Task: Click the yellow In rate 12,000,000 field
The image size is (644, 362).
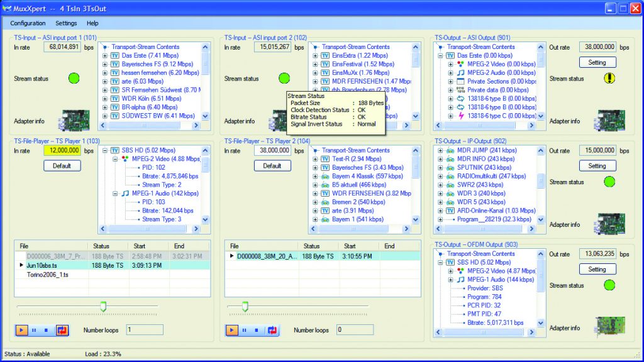Action: pyautogui.click(x=62, y=150)
